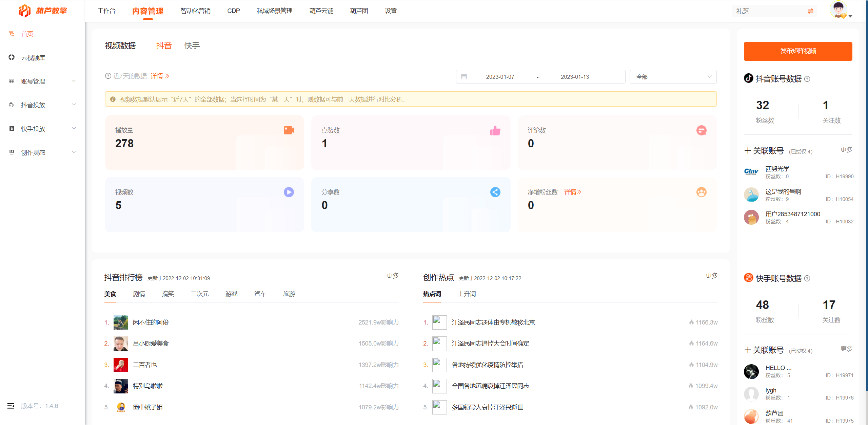Click the Kuaishou logo beside 快手账号数据

click(748, 278)
